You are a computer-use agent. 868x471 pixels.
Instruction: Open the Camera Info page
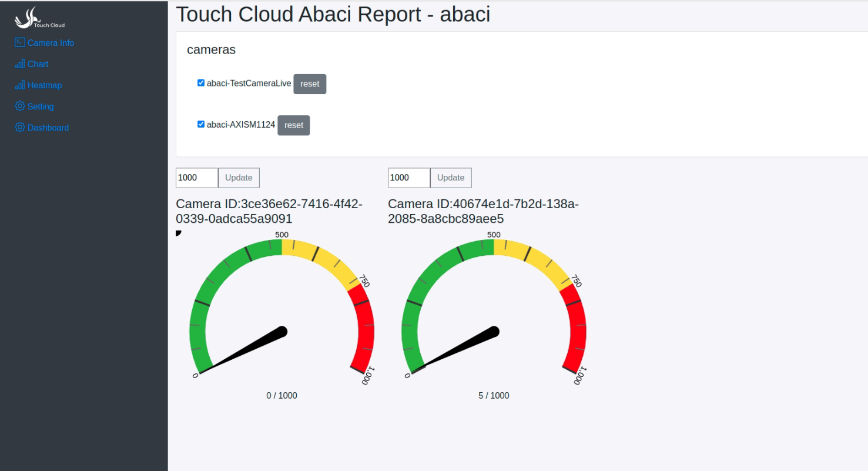(51, 43)
